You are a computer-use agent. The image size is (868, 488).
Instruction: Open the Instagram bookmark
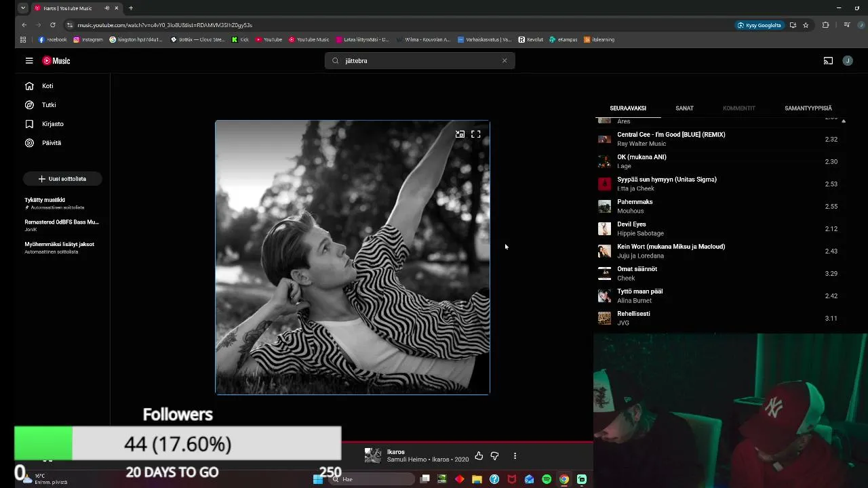tap(88, 39)
